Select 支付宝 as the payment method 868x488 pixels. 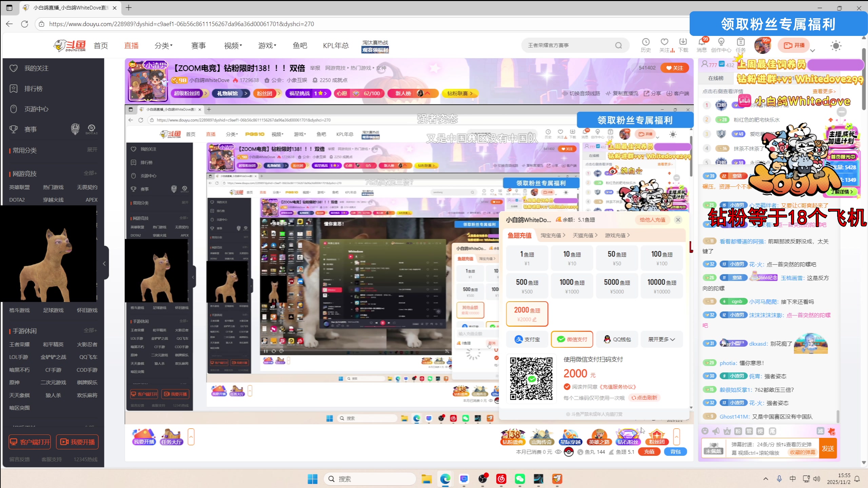click(527, 339)
